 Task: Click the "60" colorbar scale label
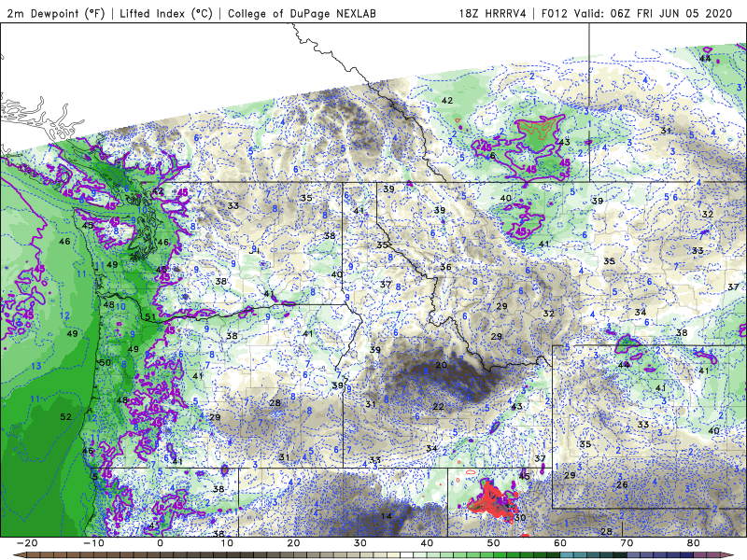click(560, 543)
